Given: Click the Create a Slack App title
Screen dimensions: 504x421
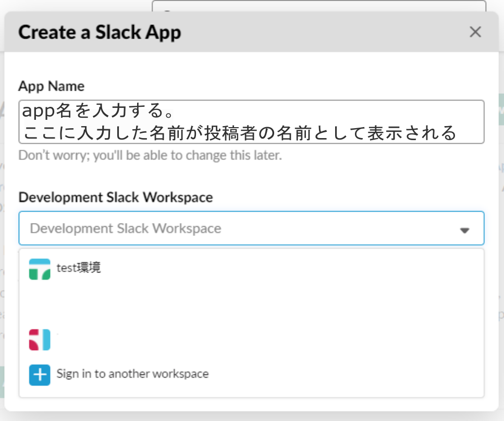Looking at the screenshot, I should click(100, 32).
